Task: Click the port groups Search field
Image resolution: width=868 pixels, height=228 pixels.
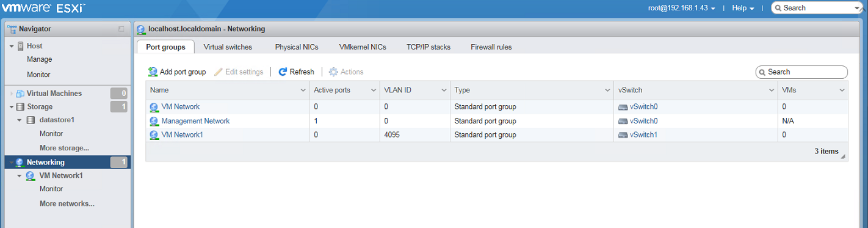Action: [801, 72]
